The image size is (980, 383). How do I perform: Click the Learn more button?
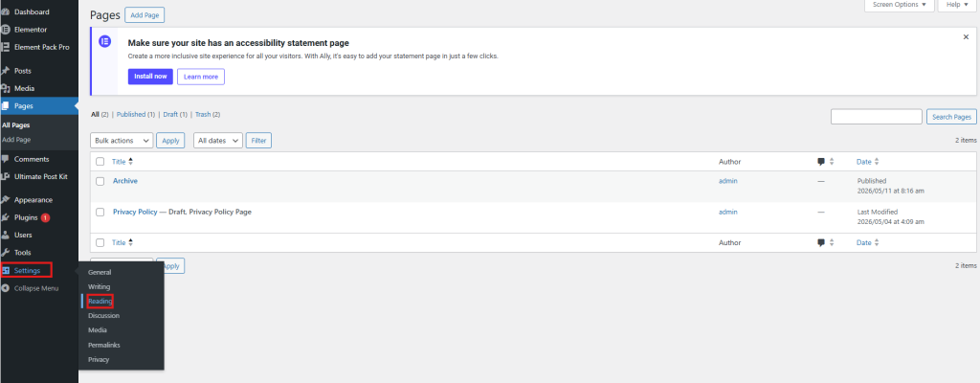(201, 77)
